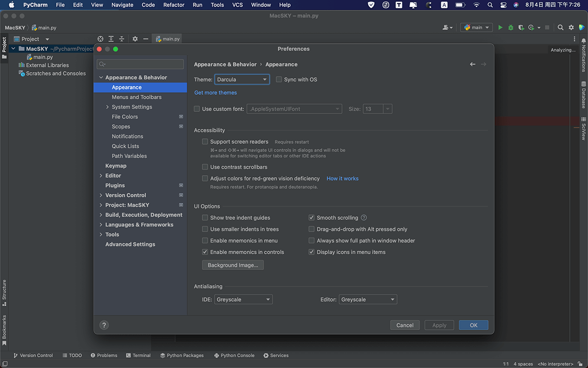The height and width of the screenshot is (368, 588).
Task: Open the Editor antialiasing dropdown
Action: pos(368,299)
